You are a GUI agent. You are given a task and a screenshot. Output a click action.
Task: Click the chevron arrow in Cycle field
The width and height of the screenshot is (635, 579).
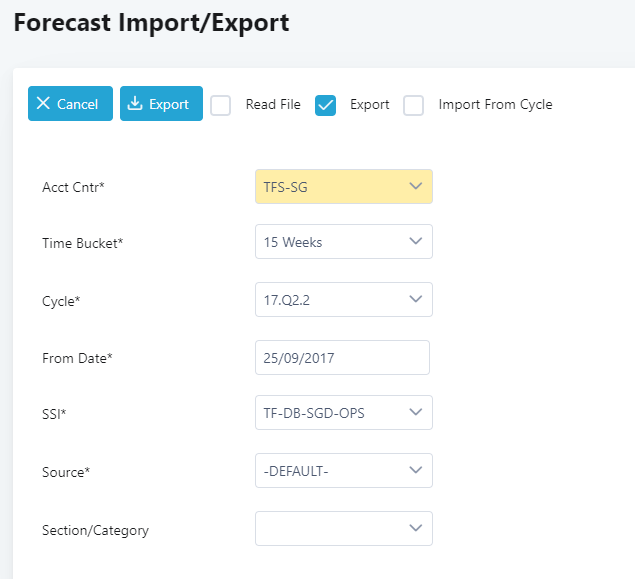click(x=416, y=299)
